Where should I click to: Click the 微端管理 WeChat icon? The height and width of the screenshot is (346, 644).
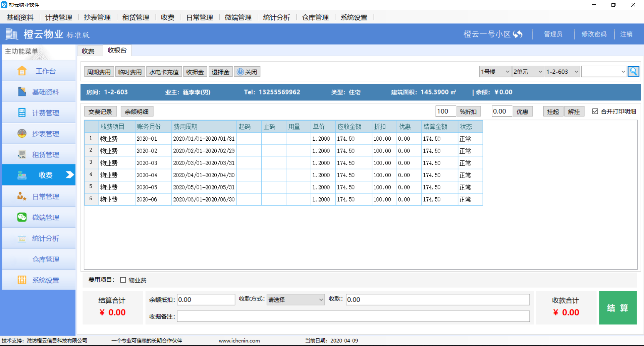22,217
